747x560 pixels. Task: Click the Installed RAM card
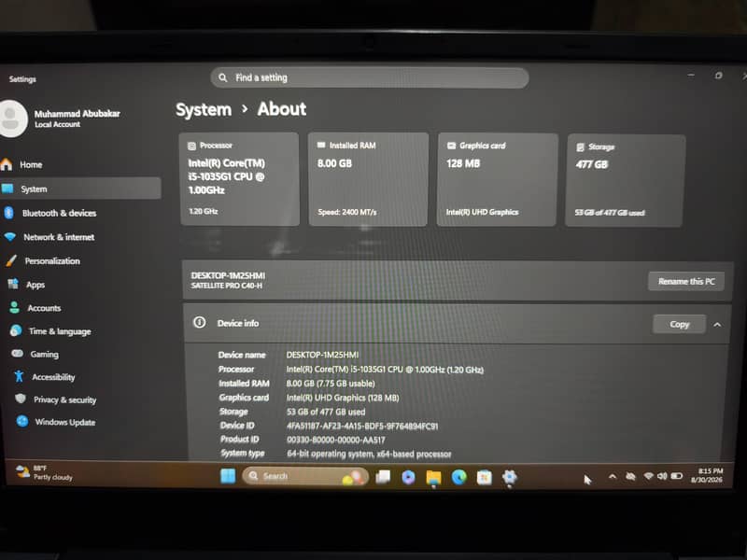click(x=368, y=179)
